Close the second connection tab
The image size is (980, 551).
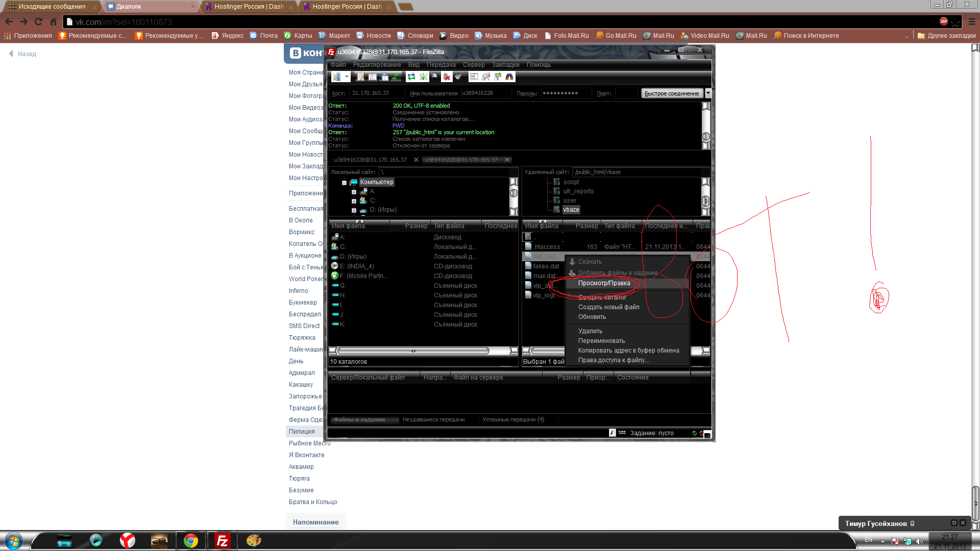coord(507,160)
